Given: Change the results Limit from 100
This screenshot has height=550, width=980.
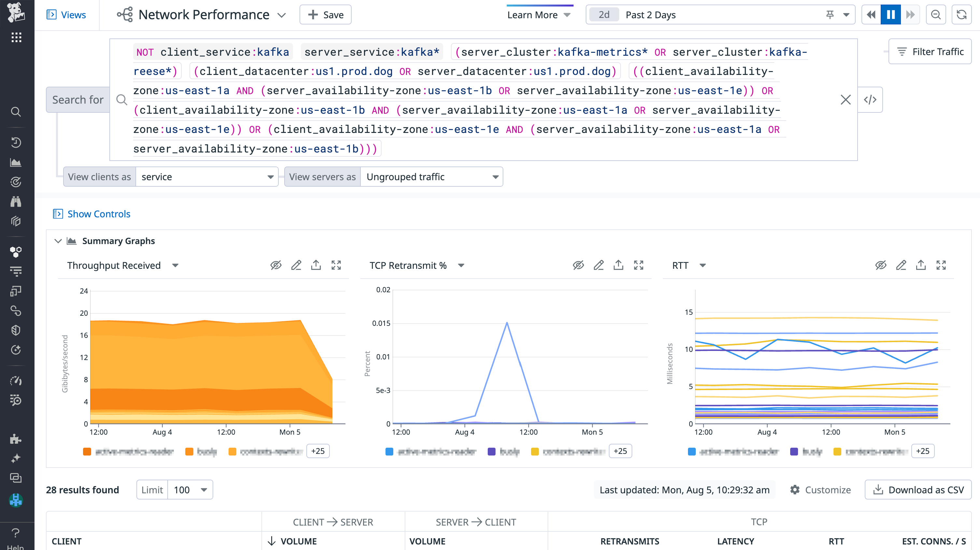Looking at the screenshot, I should [190, 489].
